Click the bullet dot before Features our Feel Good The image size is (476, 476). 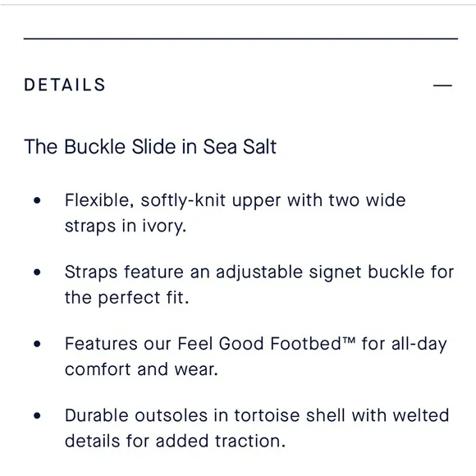[x=37, y=344]
